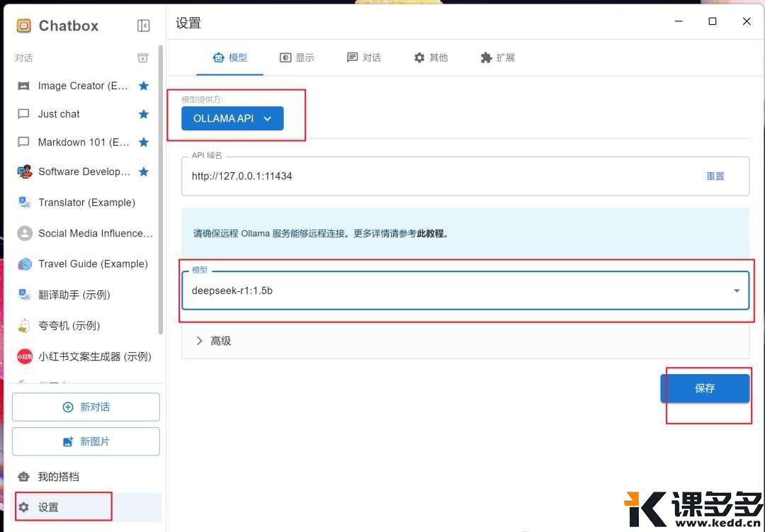
Task: Click 重置 to reset API host
Action: point(715,176)
